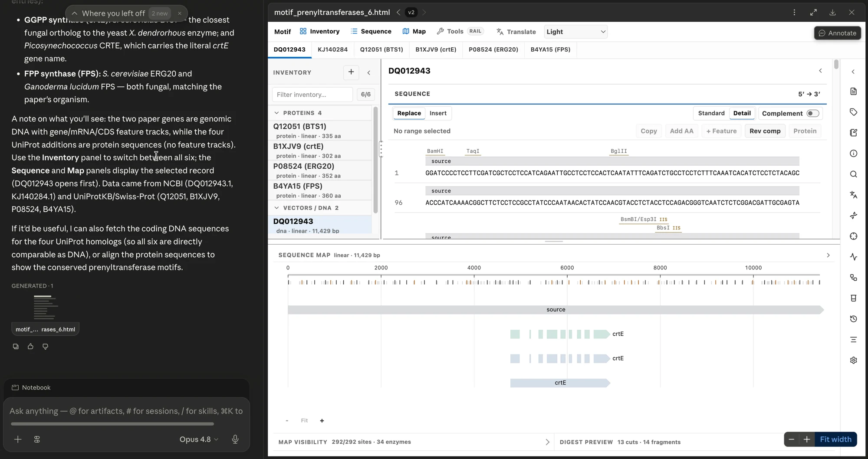Open the Light theme dropdown
This screenshot has width=868, height=459.
[x=575, y=31]
